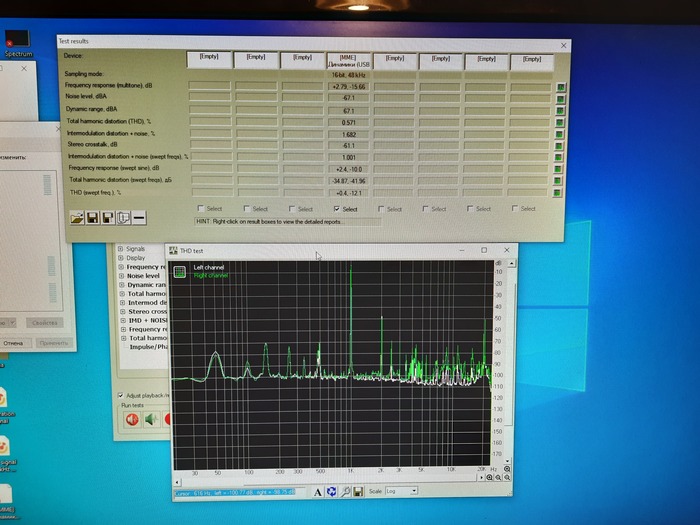Expand Stereo crosstalk tree node
This screenshot has height=525, width=700.
(123, 311)
